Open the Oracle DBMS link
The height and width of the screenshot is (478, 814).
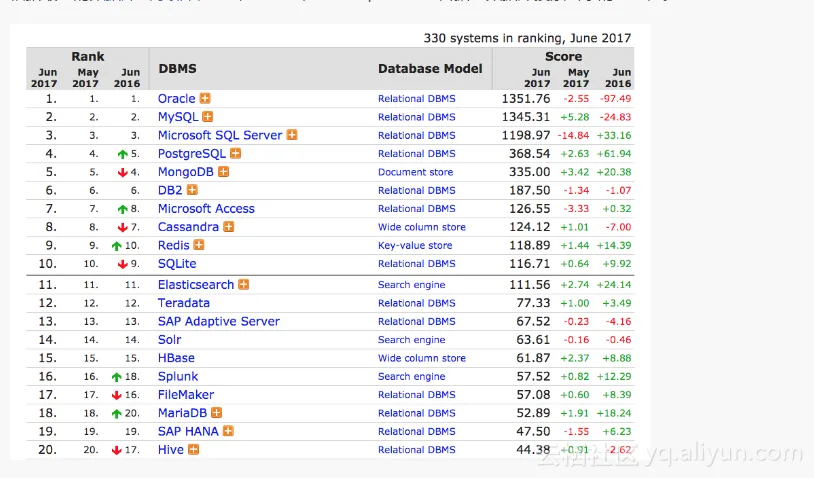tap(177, 99)
